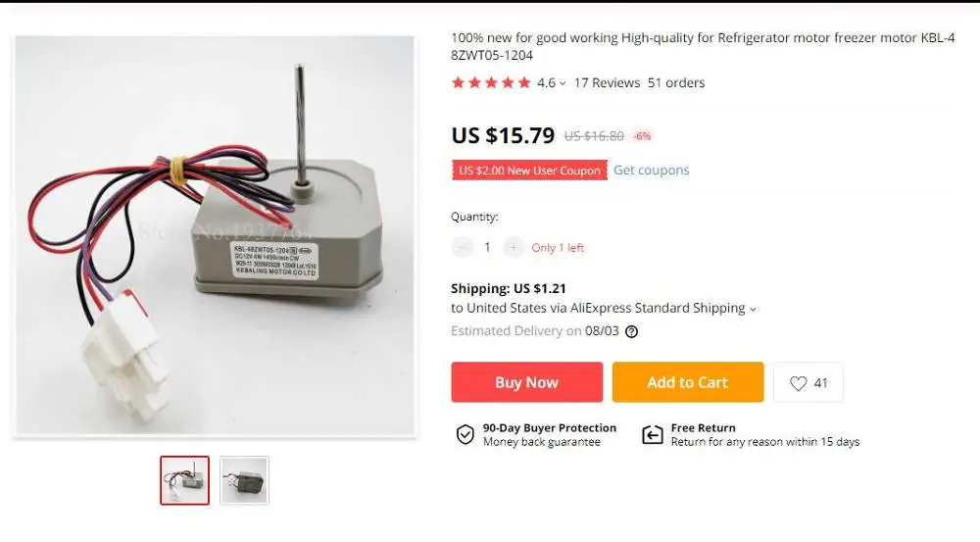Open the 17 Reviews link
This screenshot has width=980, height=542.
(x=607, y=82)
